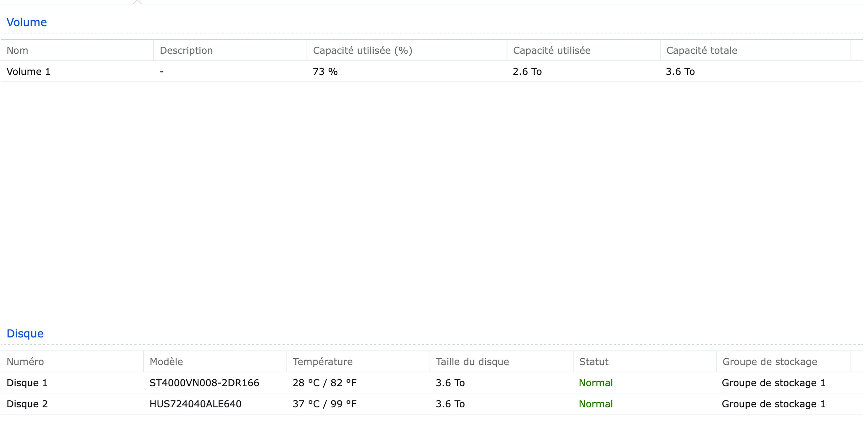This screenshot has width=868, height=424.
Task: Select the Disque 2 row
Action: coord(27,404)
